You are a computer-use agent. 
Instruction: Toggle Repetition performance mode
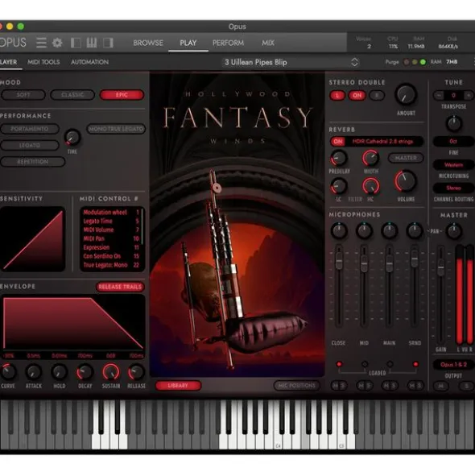point(32,162)
